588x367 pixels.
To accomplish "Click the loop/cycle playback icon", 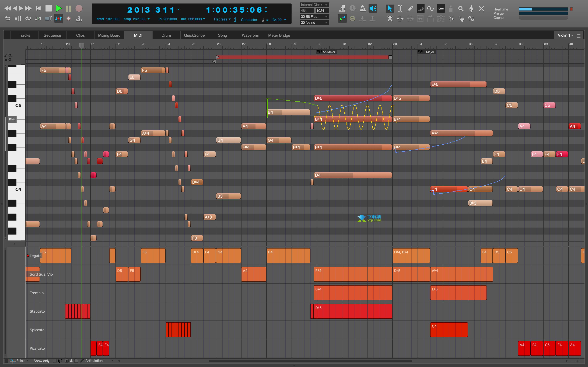I will (28, 18).
